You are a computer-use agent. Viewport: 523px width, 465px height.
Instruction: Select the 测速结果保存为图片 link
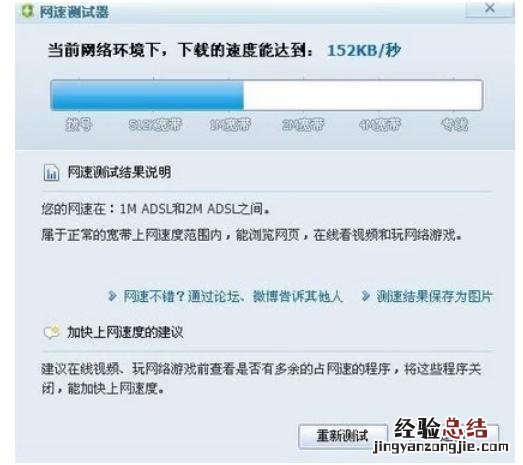coord(434,296)
